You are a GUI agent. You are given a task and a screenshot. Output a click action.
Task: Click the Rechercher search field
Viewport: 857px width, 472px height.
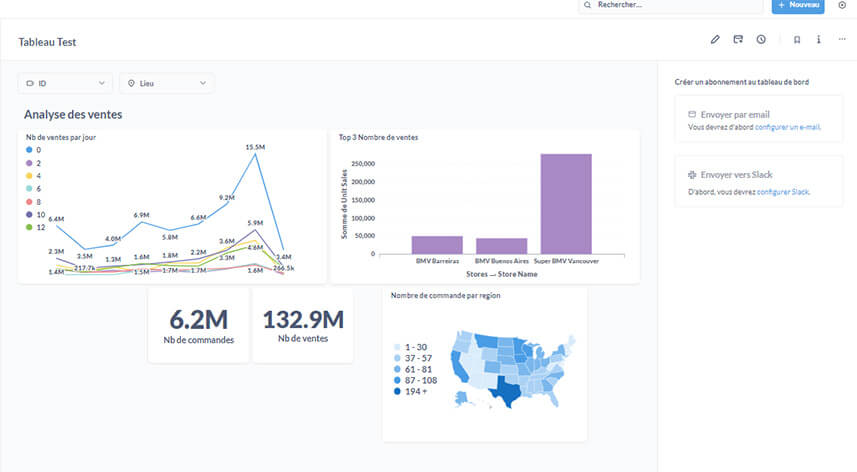click(x=671, y=5)
